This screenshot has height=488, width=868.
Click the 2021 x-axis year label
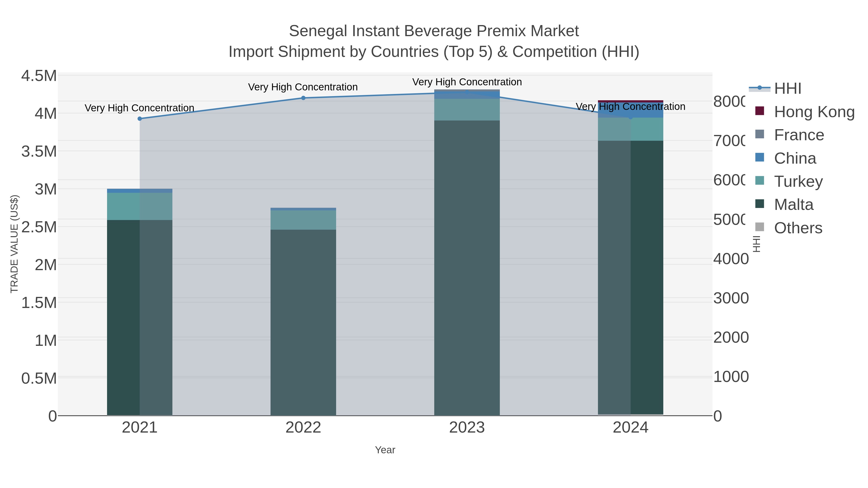click(x=140, y=428)
